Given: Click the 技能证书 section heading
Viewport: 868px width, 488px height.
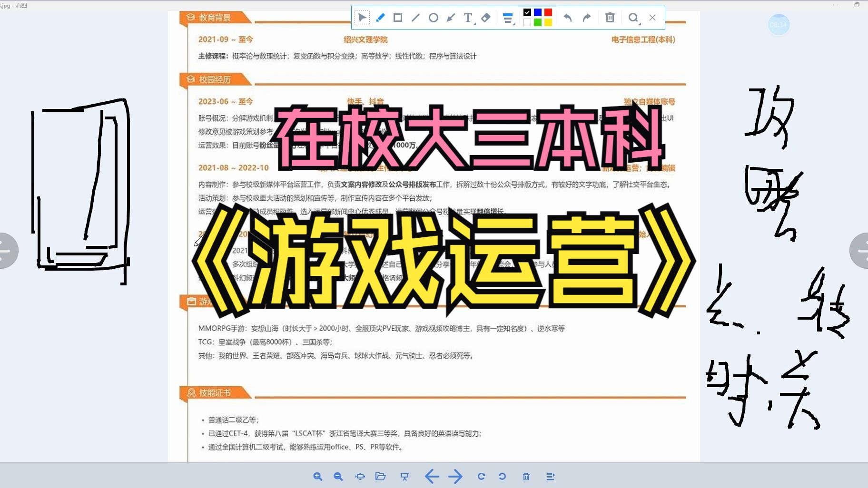Looking at the screenshot, I should pos(215,393).
